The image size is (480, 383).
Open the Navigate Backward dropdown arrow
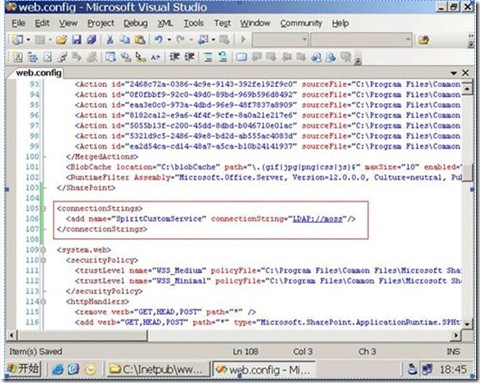pyautogui.click(x=213, y=40)
